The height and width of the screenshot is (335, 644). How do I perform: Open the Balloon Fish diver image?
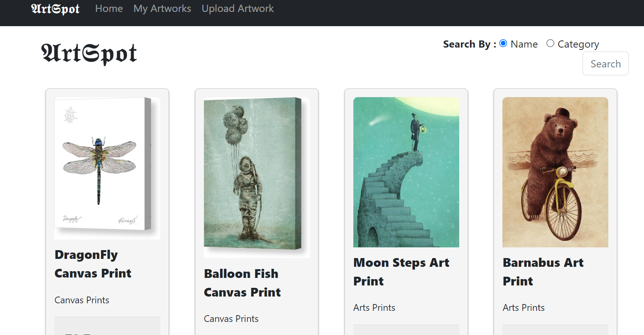point(257,178)
